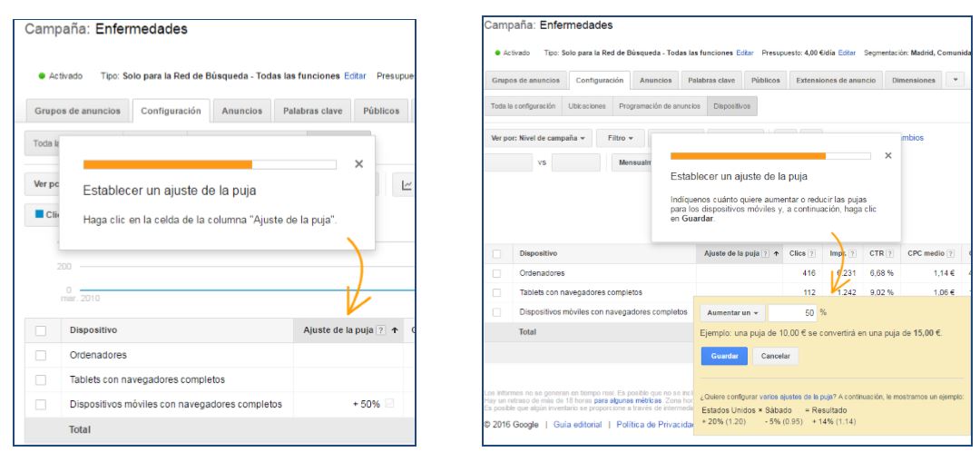Open the Guía editorial footer link
The image size is (980, 452).
point(577,425)
